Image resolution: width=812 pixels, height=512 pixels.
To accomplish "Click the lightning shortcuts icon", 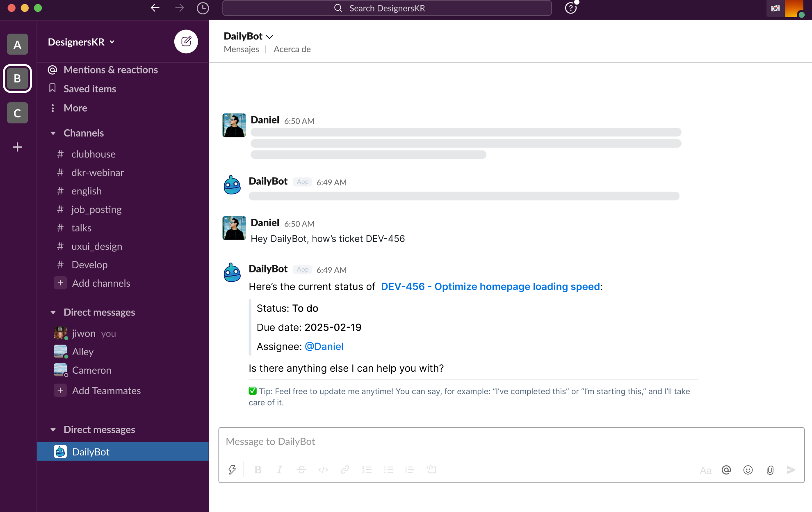I will click(x=232, y=470).
